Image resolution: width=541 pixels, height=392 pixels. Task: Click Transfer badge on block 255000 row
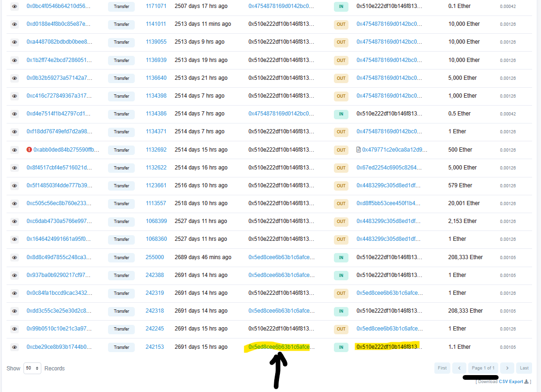point(121,257)
